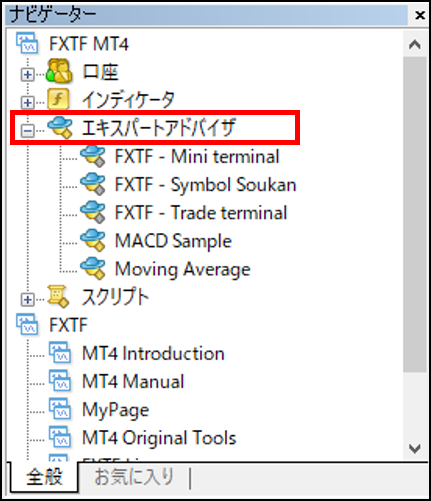Image resolution: width=431 pixels, height=501 pixels.
Task: Expand the 口座 tree node
Action: coord(27,74)
